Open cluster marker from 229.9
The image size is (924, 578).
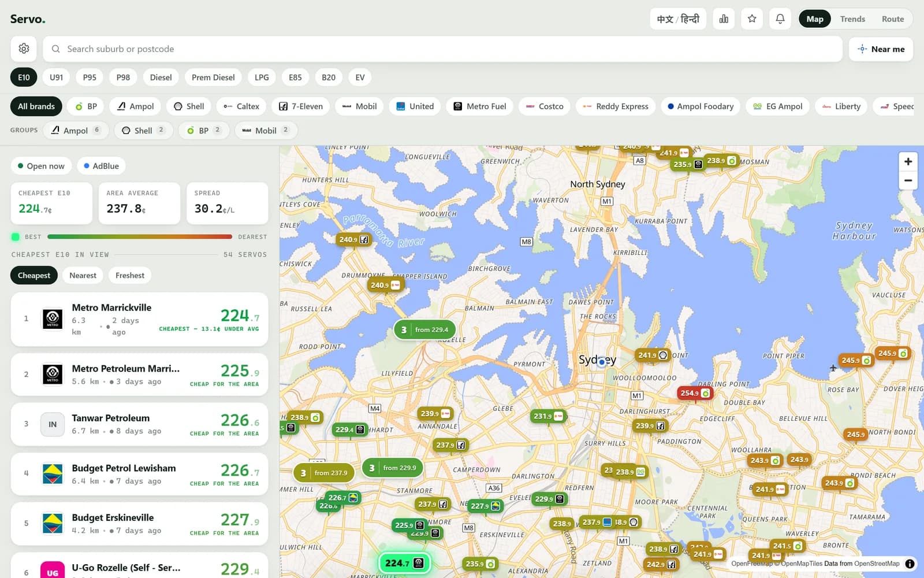pos(393,468)
